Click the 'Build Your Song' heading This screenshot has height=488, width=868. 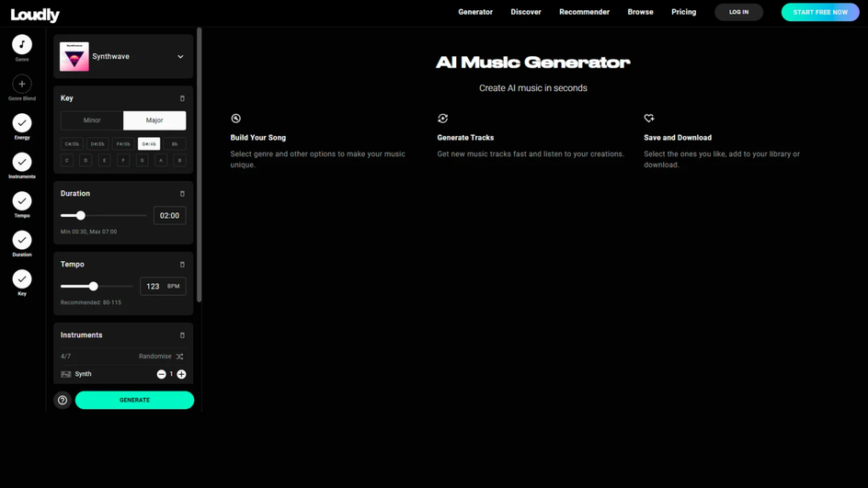click(258, 138)
